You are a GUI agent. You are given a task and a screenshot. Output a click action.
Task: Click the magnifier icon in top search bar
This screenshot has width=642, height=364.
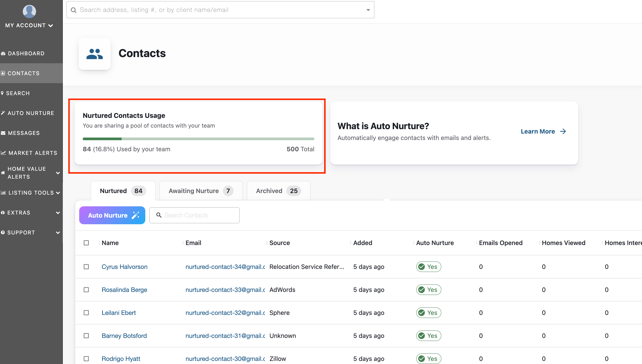73,10
